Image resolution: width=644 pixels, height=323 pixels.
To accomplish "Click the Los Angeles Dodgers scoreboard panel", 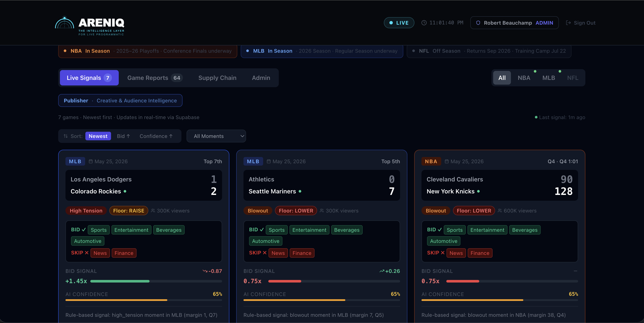I will 144,185.
